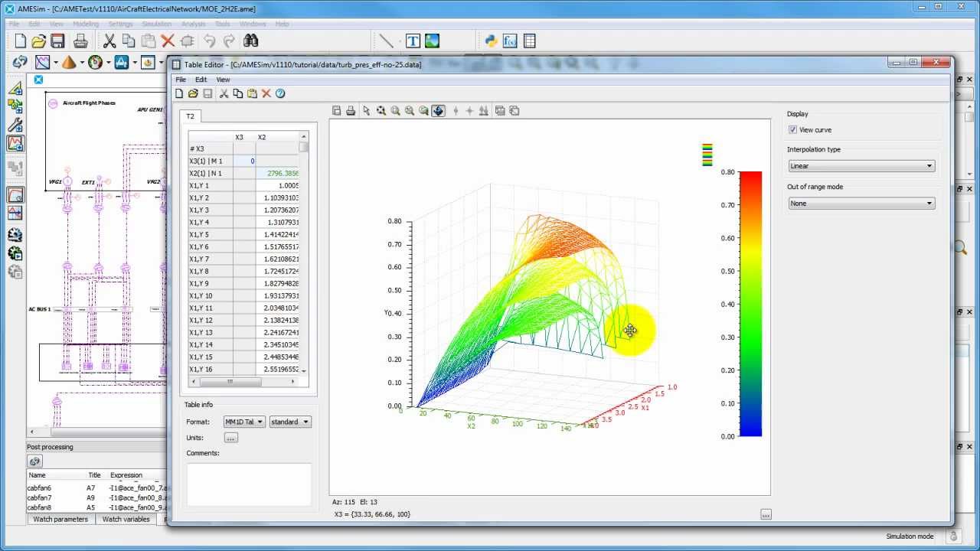Open File menu in Table Editor
980x551 pixels.
[x=181, y=80]
